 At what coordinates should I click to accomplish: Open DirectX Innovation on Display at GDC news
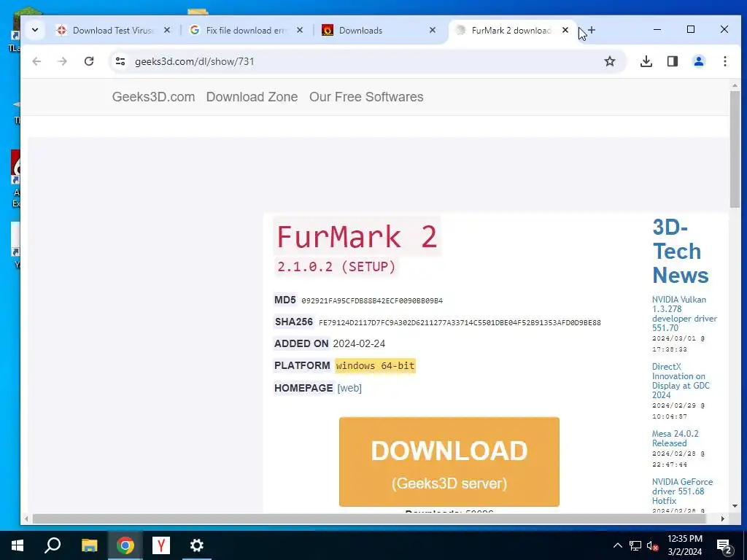click(681, 381)
